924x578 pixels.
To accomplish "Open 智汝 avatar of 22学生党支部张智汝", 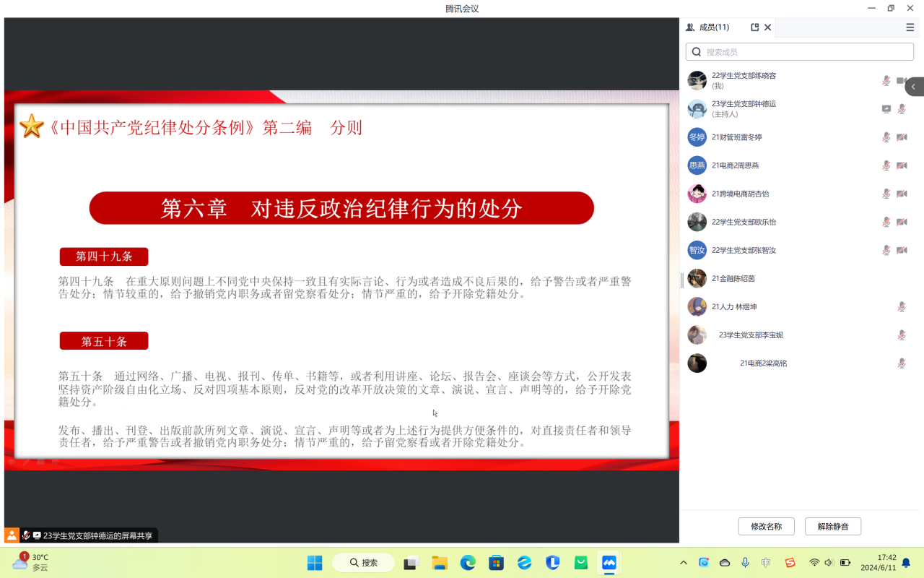I will point(697,250).
